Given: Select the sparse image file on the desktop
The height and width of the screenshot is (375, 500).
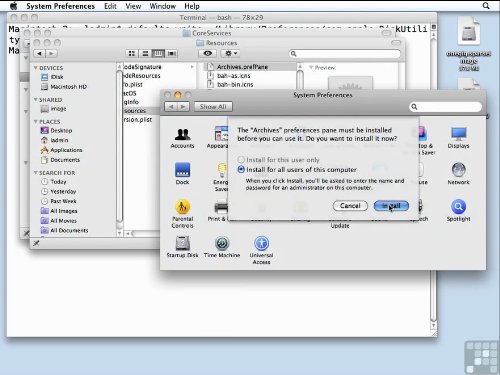Looking at the screenshot, I should tap(469, 43).
